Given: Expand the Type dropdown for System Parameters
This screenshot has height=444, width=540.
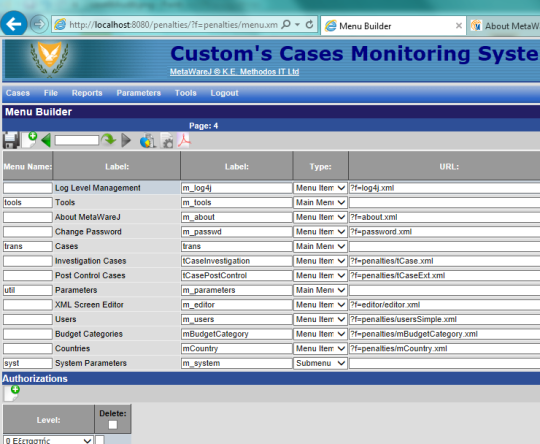Looking at the screenshot, I should pyautogui.click(x=320, y=363).
